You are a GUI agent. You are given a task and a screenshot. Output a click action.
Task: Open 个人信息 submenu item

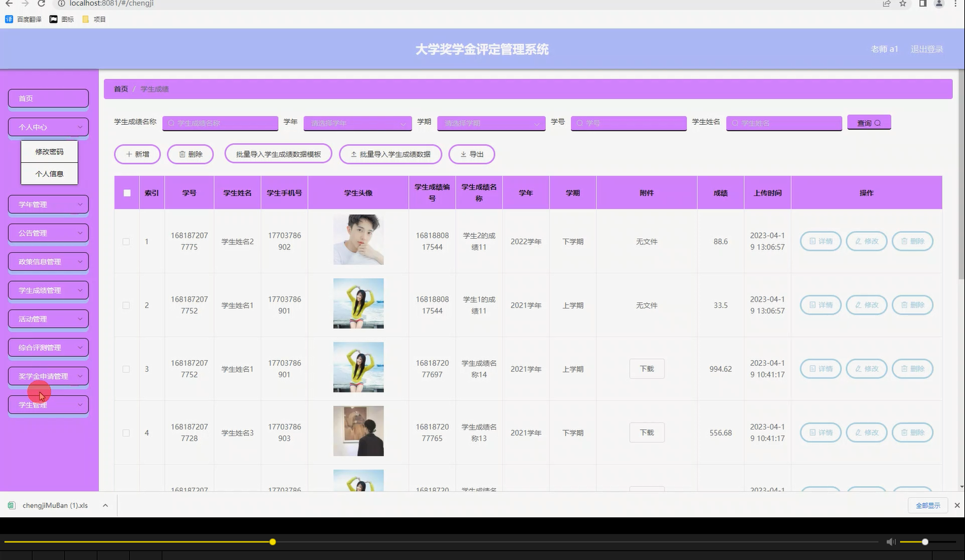(x=49, y=174)
